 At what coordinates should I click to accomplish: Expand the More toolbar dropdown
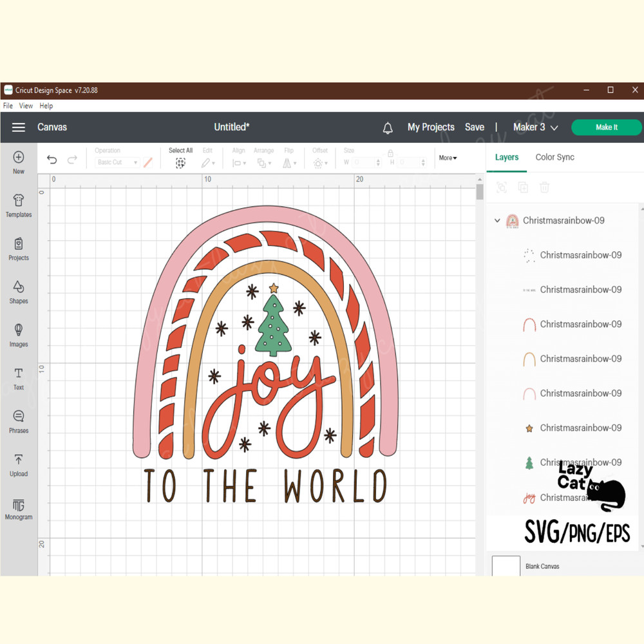[448, 158]
